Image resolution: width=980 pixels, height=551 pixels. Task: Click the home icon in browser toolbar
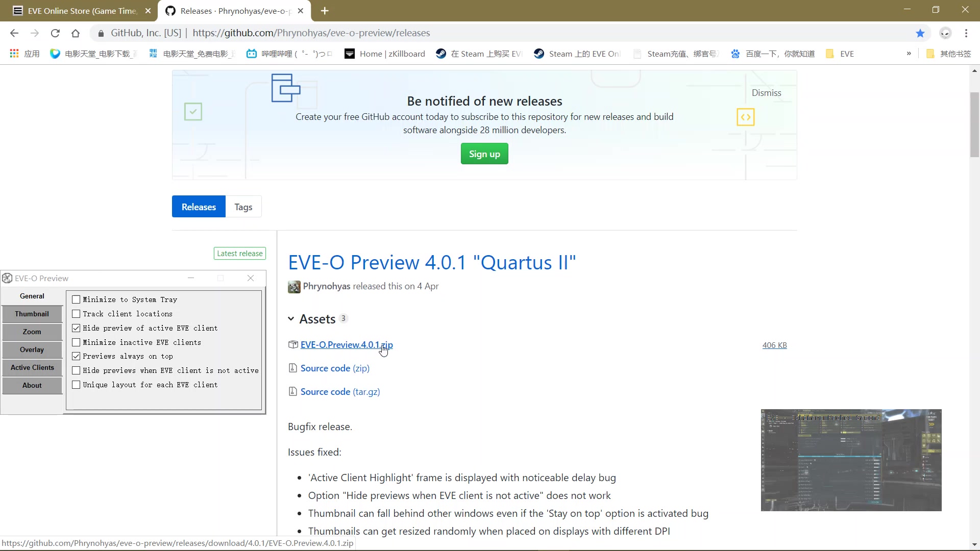[x=76, y=33]
